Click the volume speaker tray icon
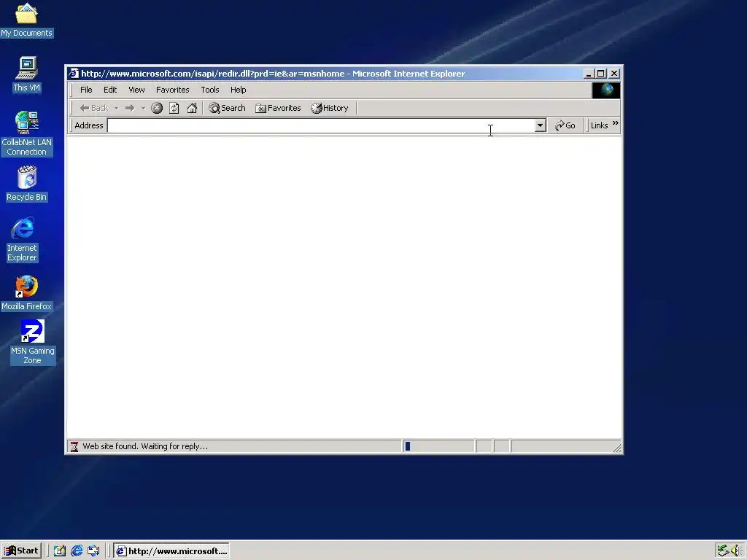This screenshot has height=560, width=747. pos(736,551)
